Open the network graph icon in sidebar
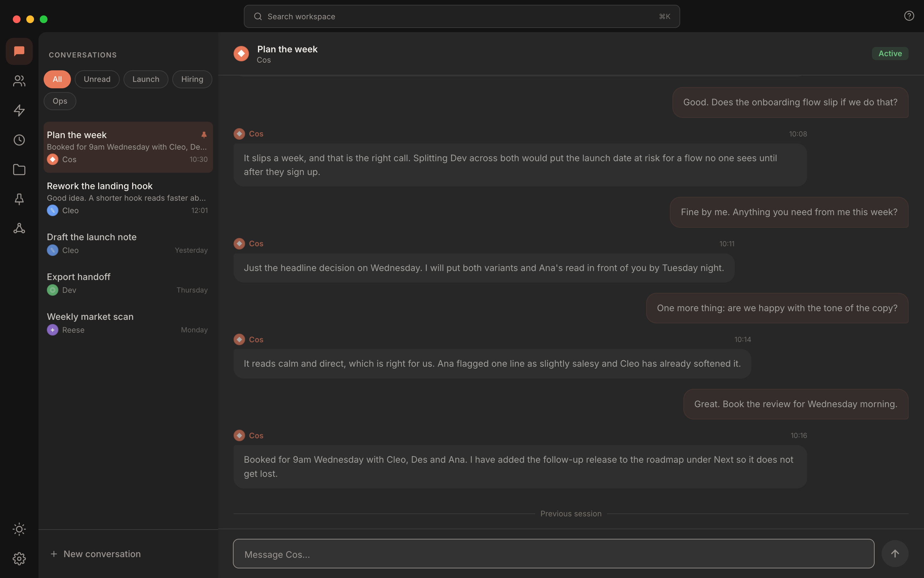 pos(19,229)
